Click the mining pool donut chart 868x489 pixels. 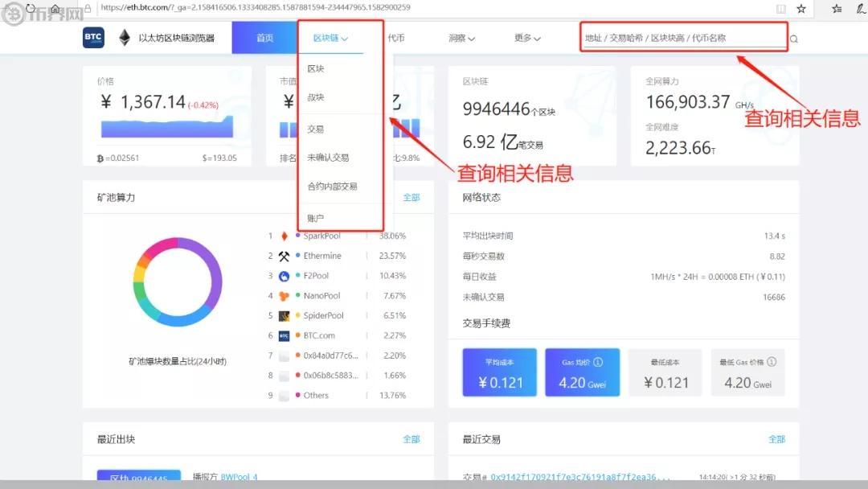point(178,281)
